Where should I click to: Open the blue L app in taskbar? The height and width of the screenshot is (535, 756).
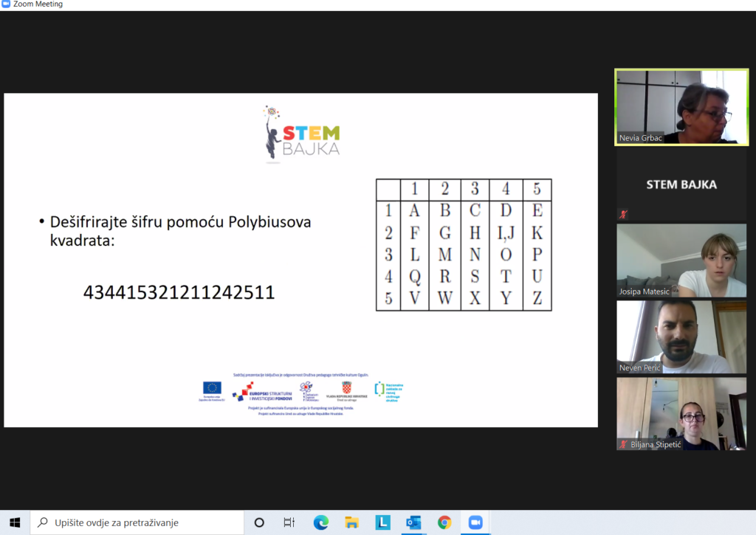pyautogui.click(x=383, y=522)
